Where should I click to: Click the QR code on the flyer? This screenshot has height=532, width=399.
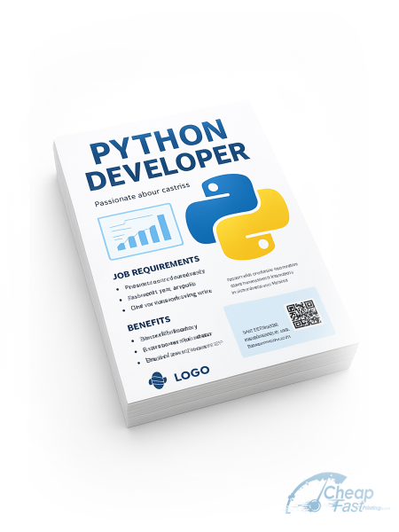click(x=303, y=315)
